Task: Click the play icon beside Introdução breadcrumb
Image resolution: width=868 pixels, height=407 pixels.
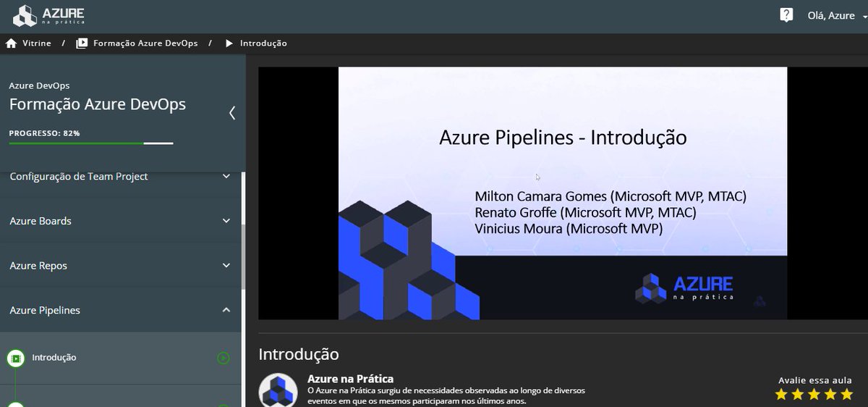Action: (229, 43)
